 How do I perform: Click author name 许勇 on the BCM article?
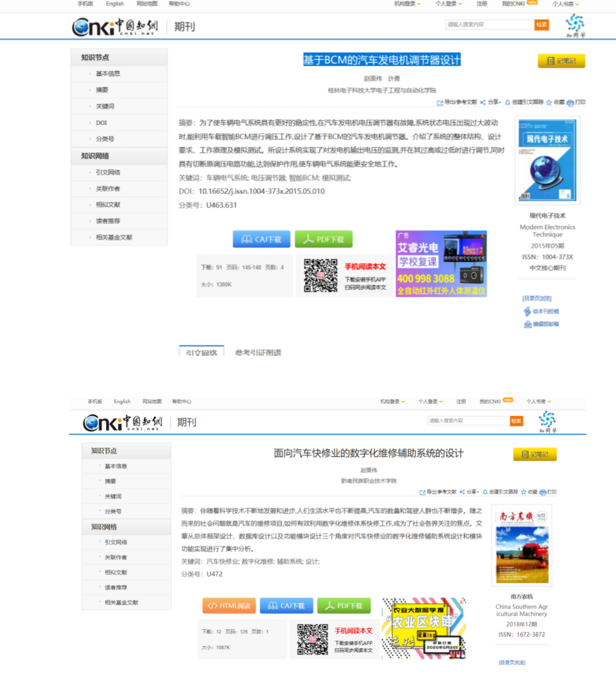394,79
